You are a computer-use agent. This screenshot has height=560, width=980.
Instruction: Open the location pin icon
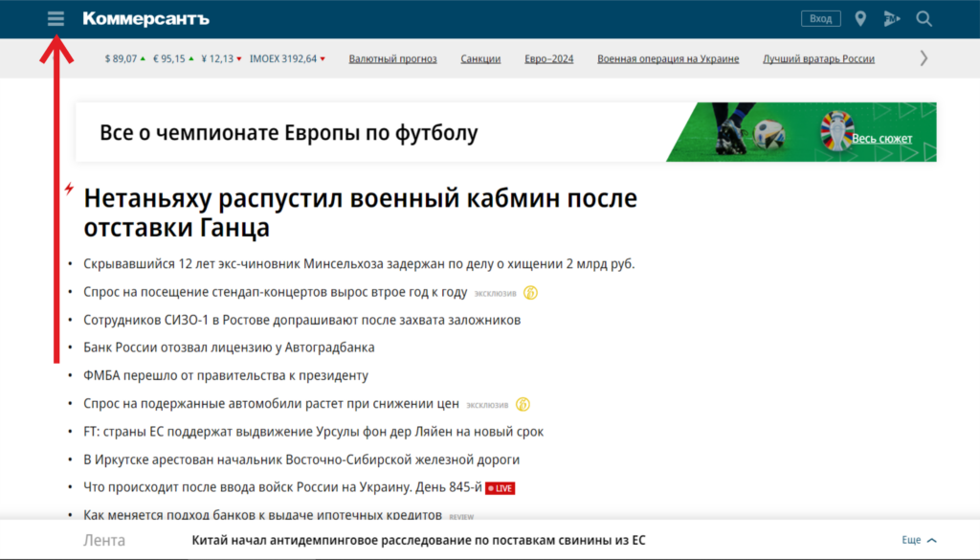pos(860,19)
